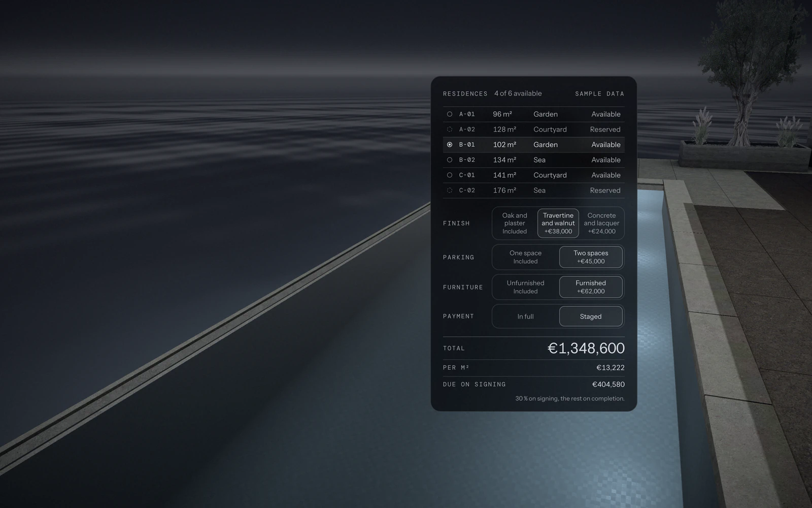Click the 128 m² area cell
The image size is (812, 508).
[504, 130]
